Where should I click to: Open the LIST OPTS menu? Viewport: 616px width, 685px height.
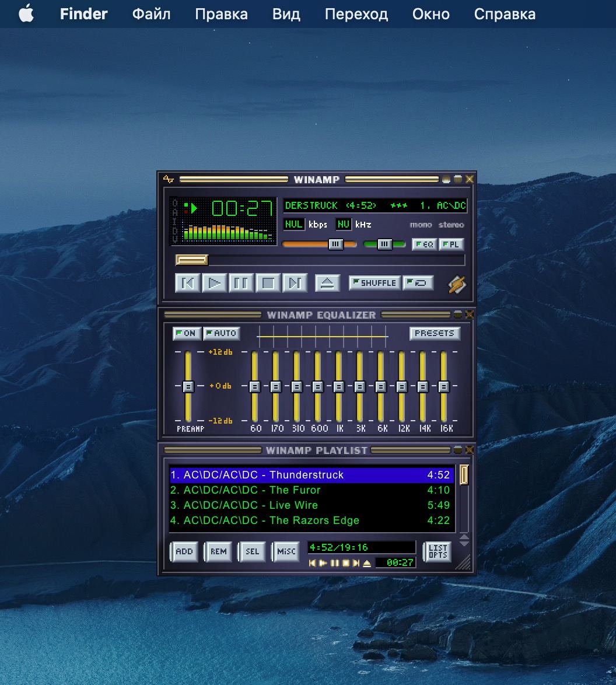pos(437,551)
